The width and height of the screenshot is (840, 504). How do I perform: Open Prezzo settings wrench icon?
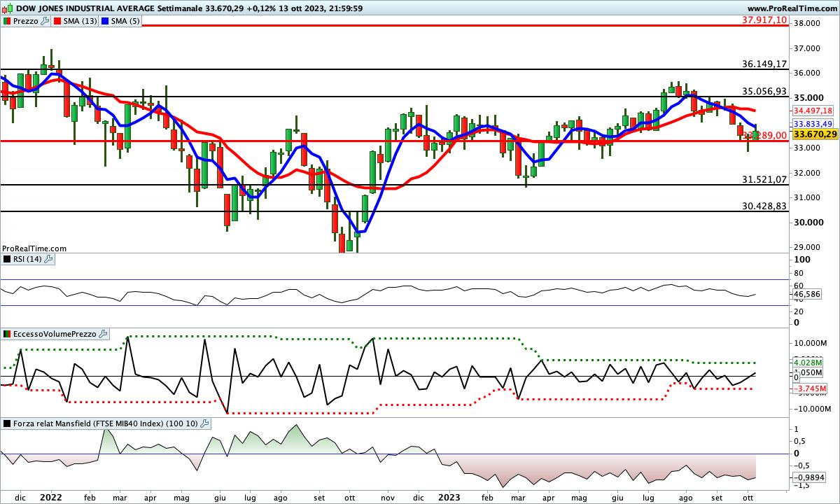tap(45, 21)
